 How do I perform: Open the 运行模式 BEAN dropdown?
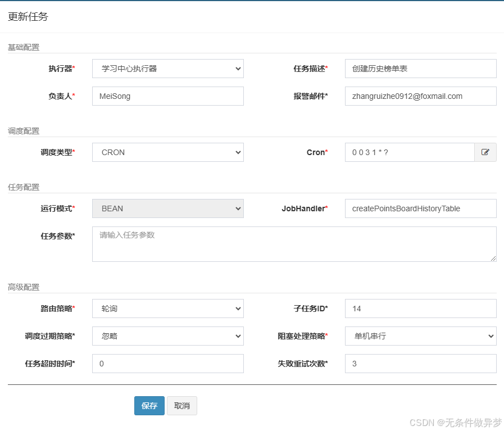[168, 208]
